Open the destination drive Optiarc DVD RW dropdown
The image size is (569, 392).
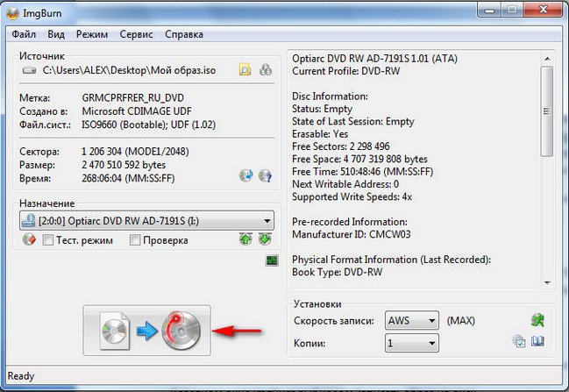[x=146, y=220]
